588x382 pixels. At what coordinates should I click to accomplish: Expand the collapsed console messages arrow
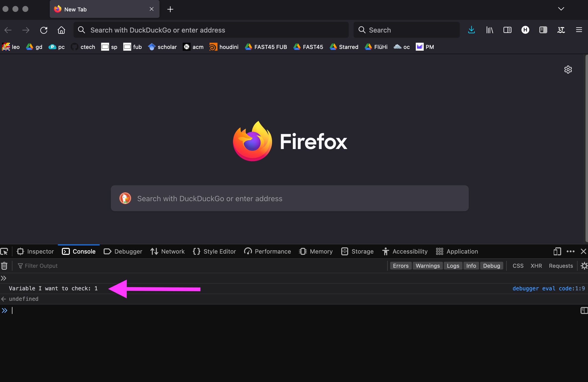point(4,278)
